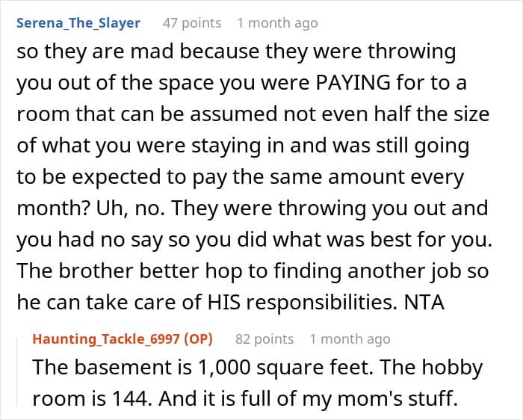Click the OP reply's '1 month ago' timestamp

click(350, 339)
